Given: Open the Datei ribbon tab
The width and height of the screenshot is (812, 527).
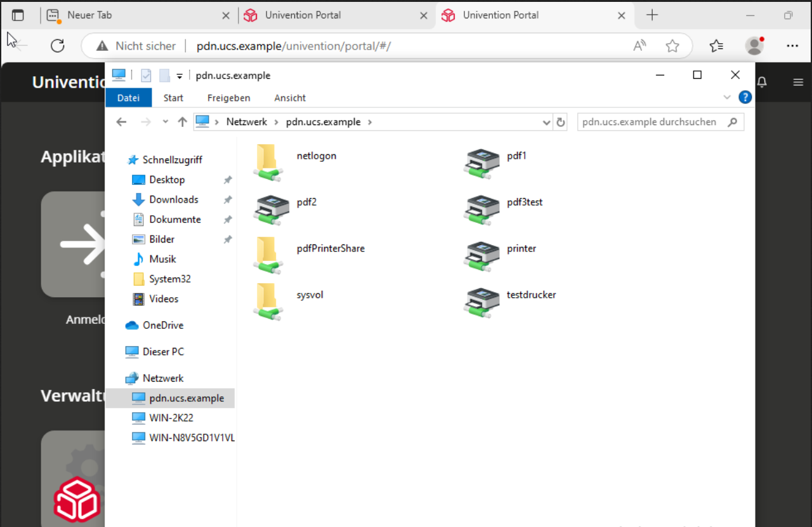Looking at the screenshot, I should coord(128,98).
